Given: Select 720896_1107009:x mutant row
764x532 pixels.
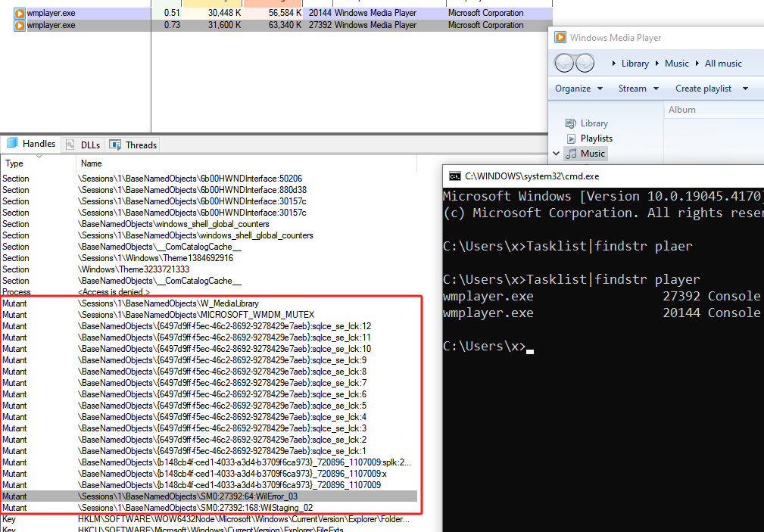Looking at the screenshot, I should [x=210, y=474].
